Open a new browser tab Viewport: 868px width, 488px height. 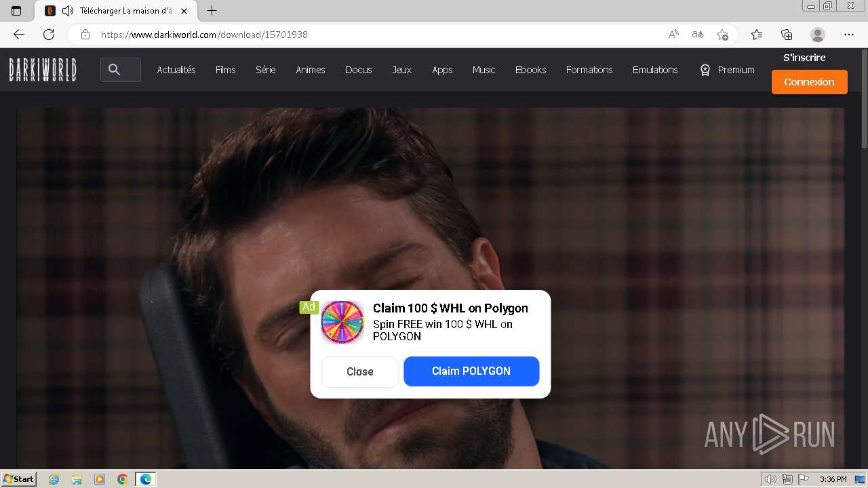pos(212,11)
